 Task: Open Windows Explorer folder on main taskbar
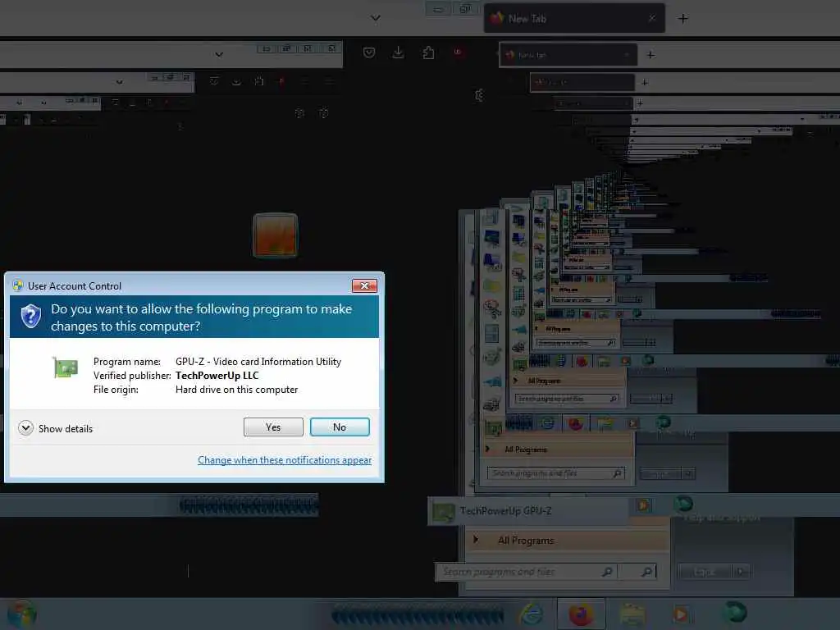point(632,614)
